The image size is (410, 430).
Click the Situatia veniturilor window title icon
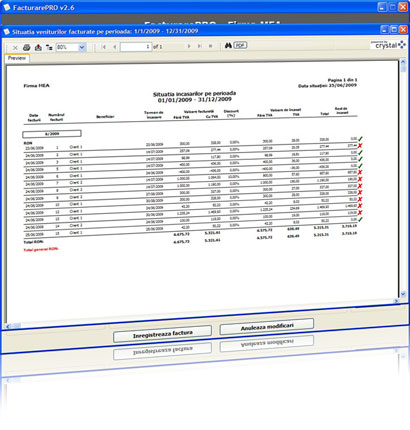7,32
